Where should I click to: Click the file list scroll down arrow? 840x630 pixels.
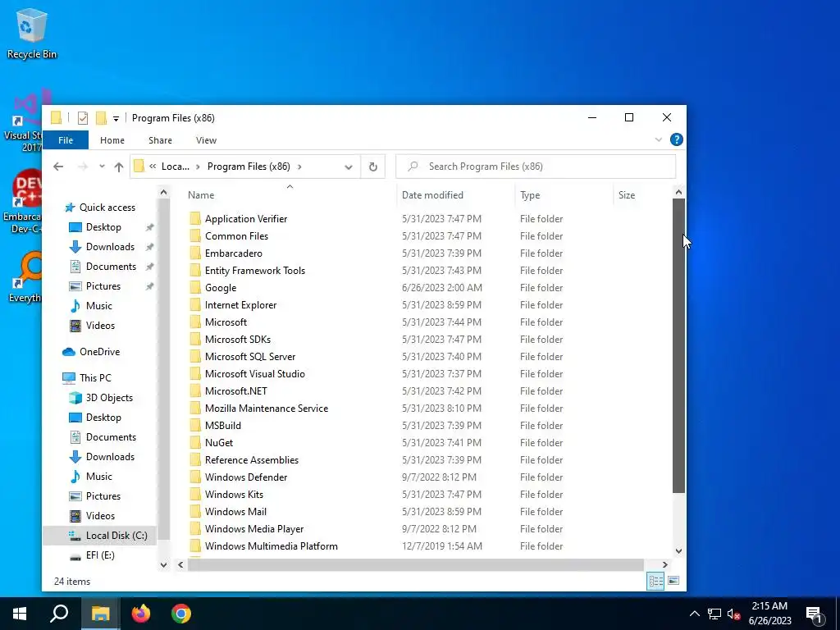point(678,551)
